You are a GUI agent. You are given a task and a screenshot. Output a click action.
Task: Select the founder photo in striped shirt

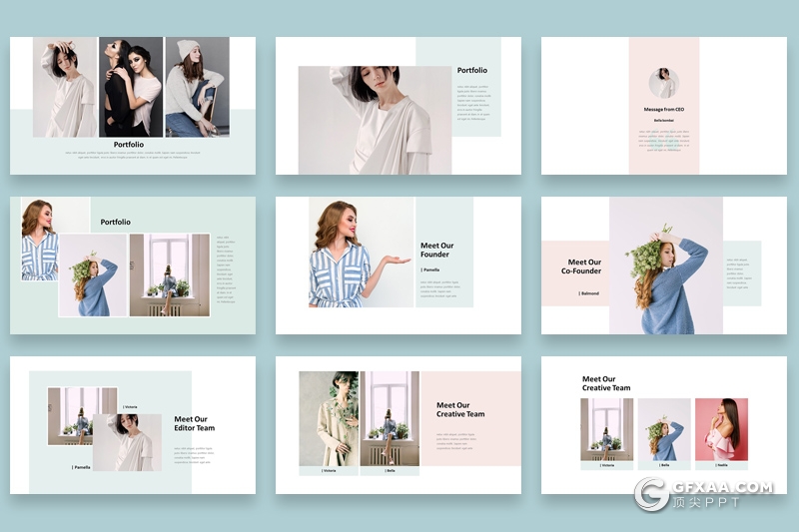(345, 253)
